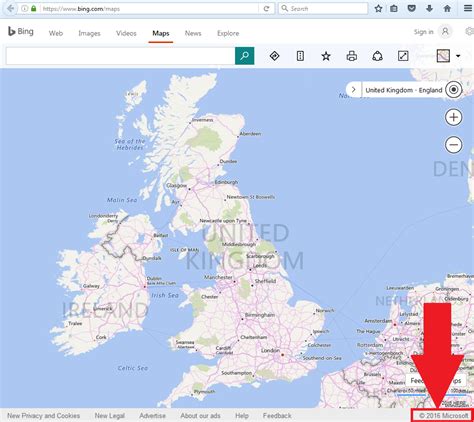Click the browser back arrow button
This screenshot has width=474, height=422.
click(x=10, y=8)
